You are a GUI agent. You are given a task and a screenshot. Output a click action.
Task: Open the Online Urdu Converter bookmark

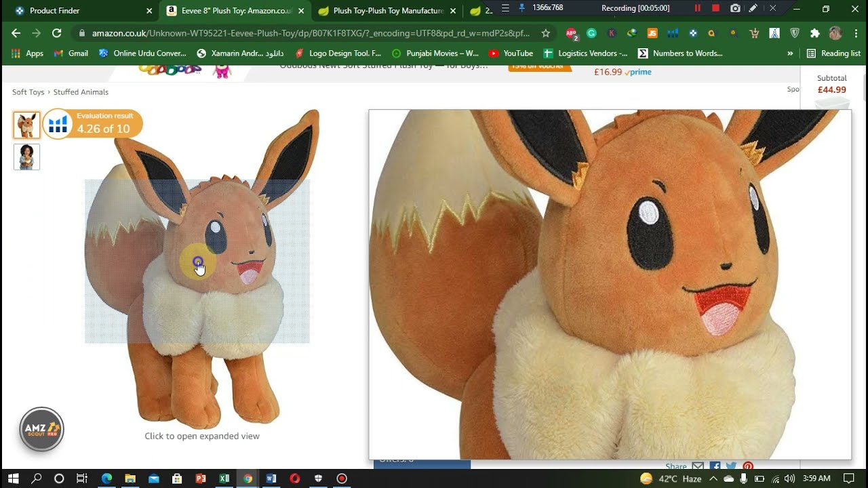coord(142,54)
